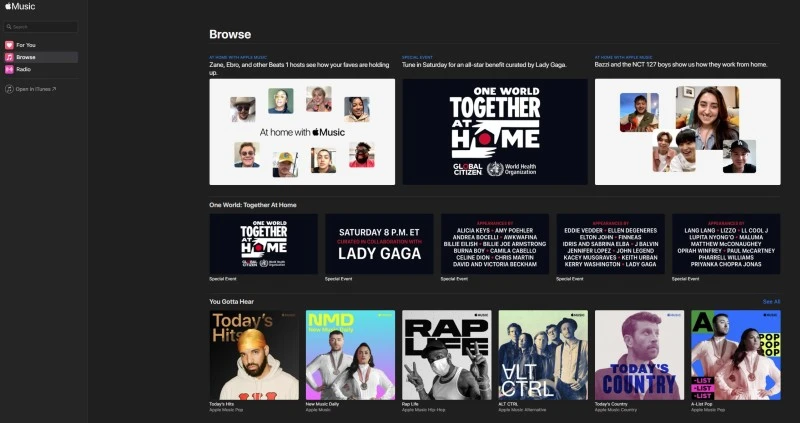
Task: Open the appearances card listing Lang Lang
Action: (726, 244)
